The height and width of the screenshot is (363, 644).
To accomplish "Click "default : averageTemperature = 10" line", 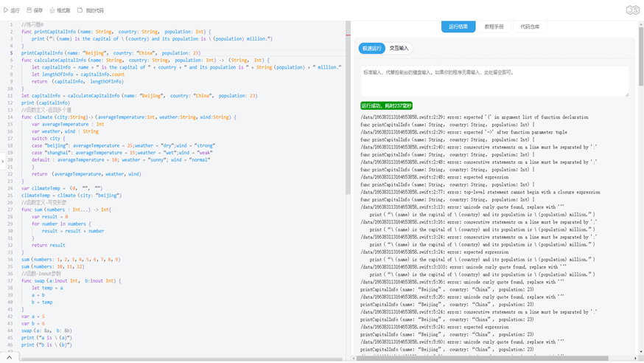I will [x=121, y=160].
